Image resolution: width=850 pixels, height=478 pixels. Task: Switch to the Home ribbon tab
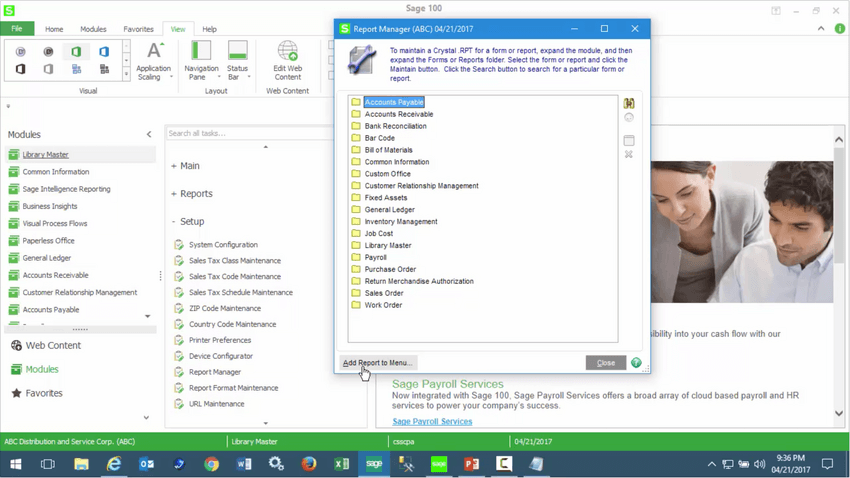point(54,29)
